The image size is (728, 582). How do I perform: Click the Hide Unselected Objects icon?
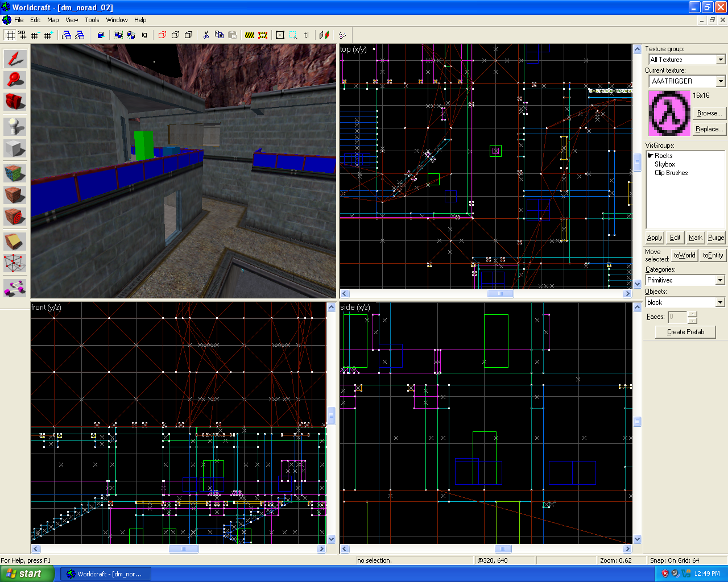click(x=175, y=35)
